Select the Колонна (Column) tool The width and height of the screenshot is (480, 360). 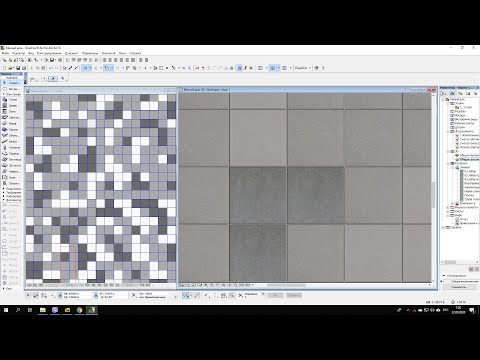11,147
